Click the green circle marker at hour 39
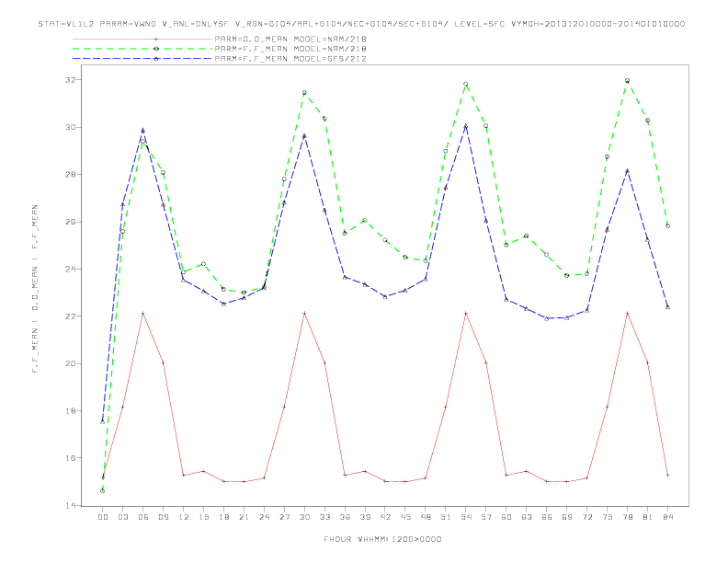The width and height of the screenshot is (728, 563). 365,220
